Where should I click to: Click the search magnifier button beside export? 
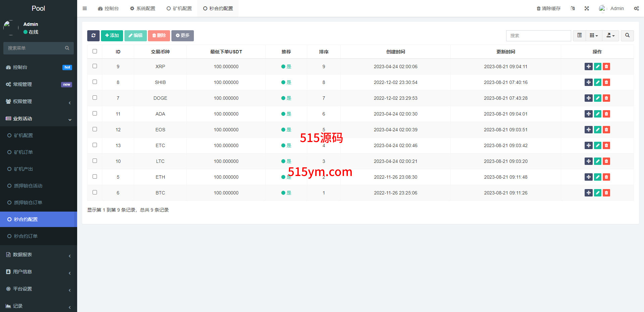627,36
